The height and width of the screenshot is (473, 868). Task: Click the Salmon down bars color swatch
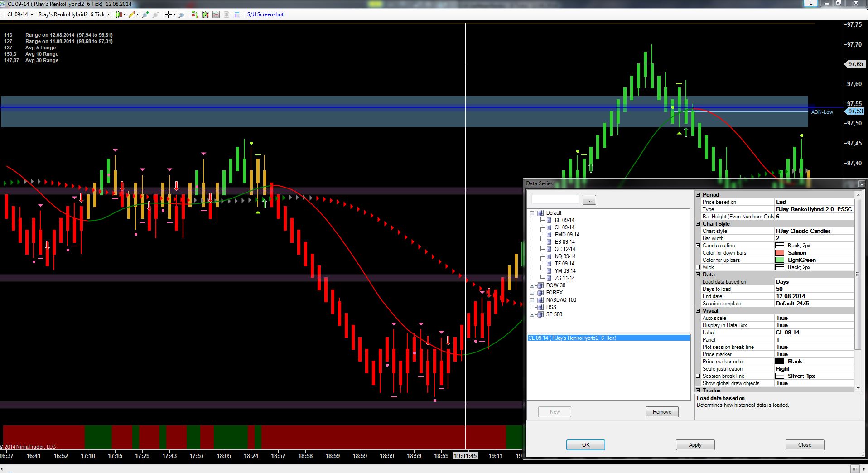[780, 253]
